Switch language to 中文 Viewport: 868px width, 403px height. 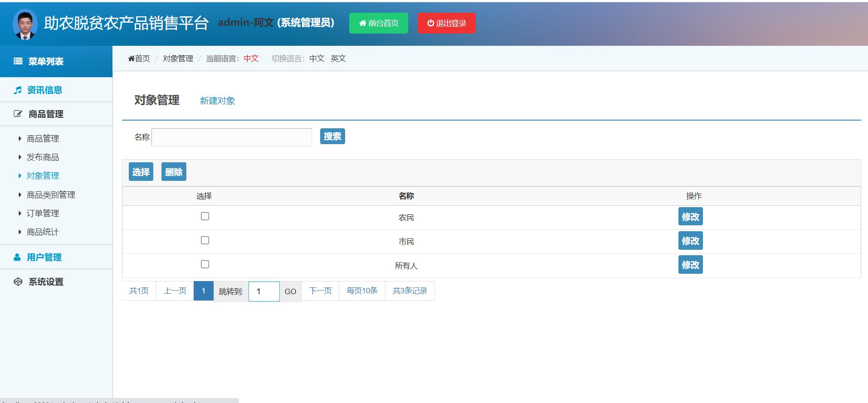[317, 58]
